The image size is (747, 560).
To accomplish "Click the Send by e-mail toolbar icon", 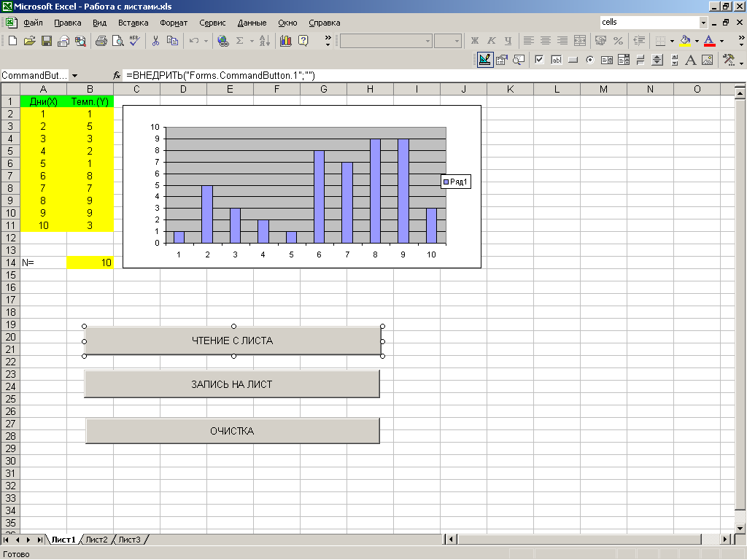I will coord(63,41).
